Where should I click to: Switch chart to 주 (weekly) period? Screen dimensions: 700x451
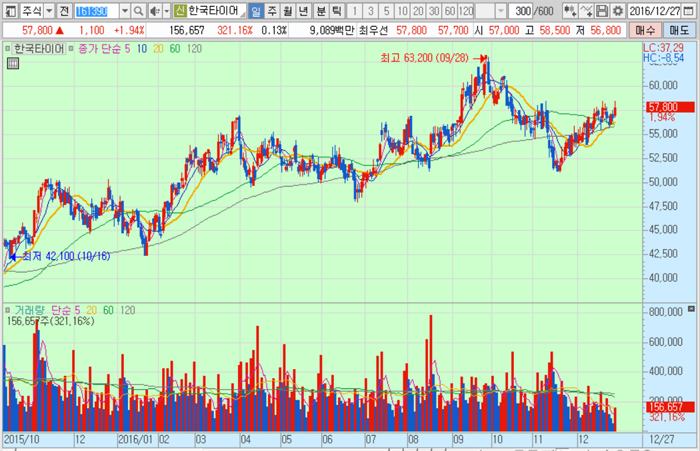(x=272, y=10)
